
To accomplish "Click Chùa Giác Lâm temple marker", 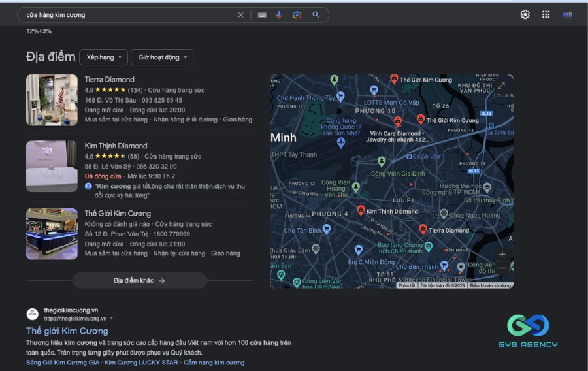I will (316, 248).
